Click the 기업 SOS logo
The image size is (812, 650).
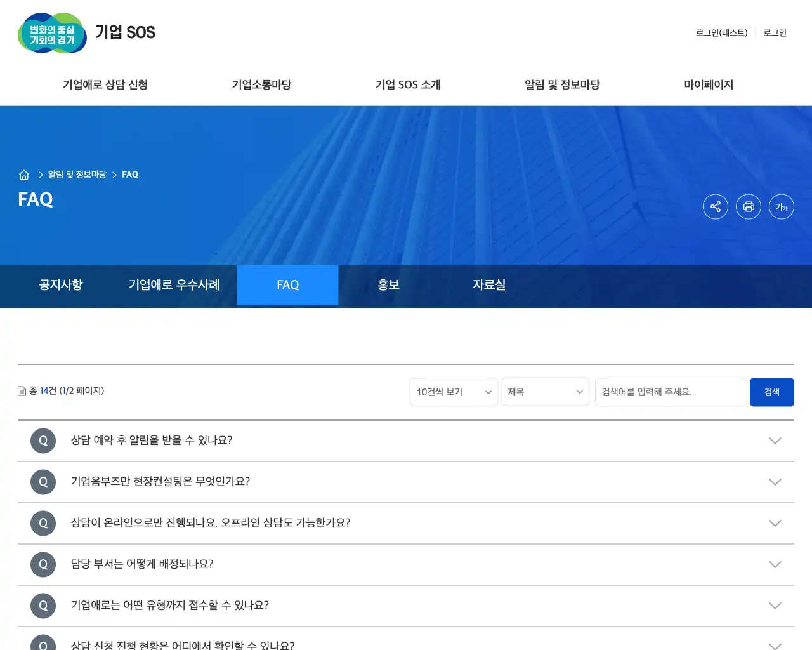[x=87, y=32]
